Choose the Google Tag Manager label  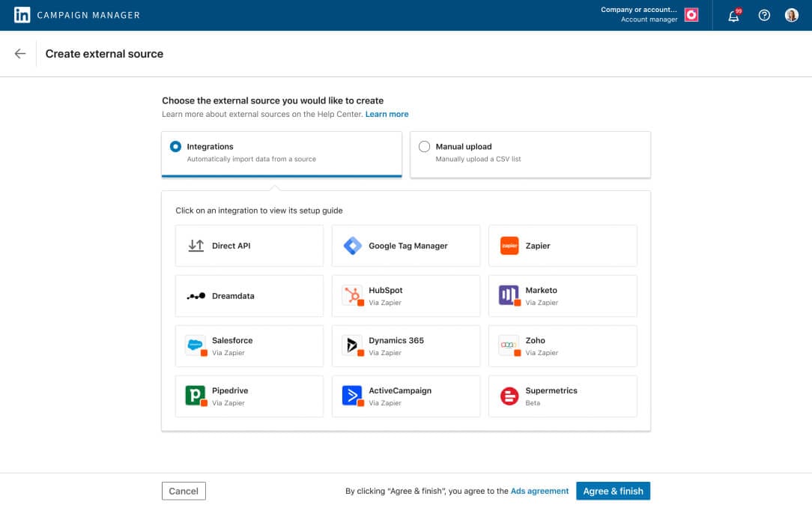[x=408, y=246]
